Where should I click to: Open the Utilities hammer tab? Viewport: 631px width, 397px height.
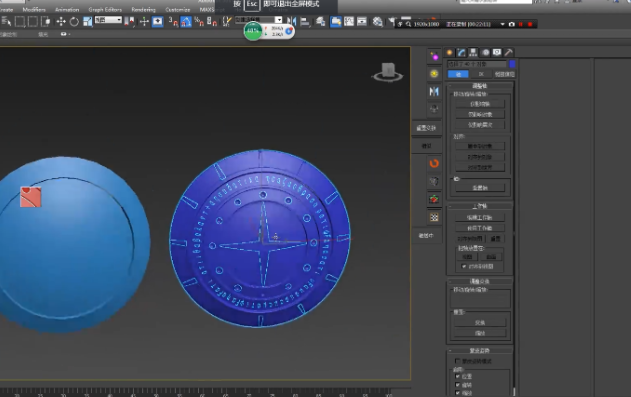point(509,52)
